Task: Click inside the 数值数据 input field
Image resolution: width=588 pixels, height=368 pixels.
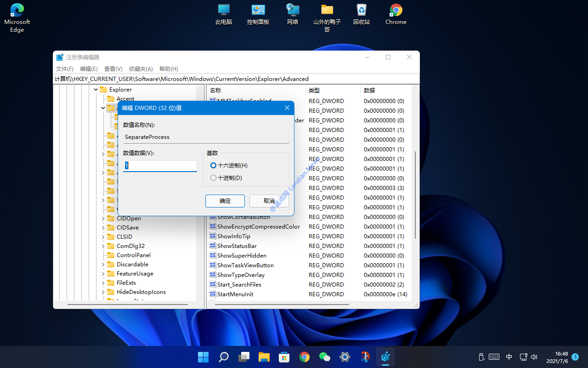Action: 159,166
